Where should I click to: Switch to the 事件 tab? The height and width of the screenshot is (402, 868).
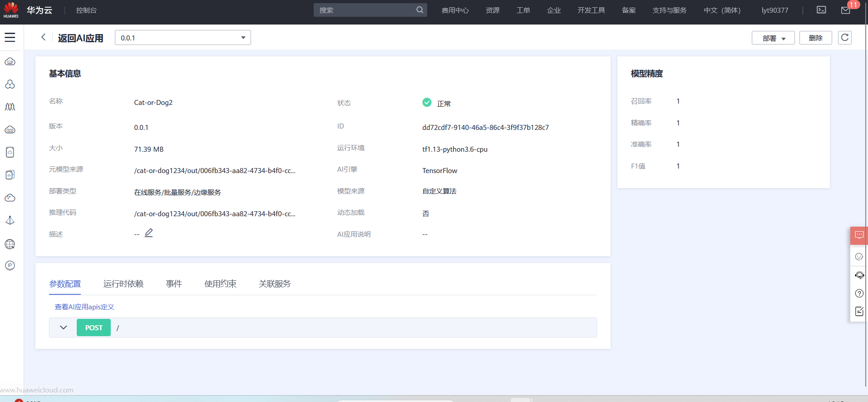tap(174, 284)
